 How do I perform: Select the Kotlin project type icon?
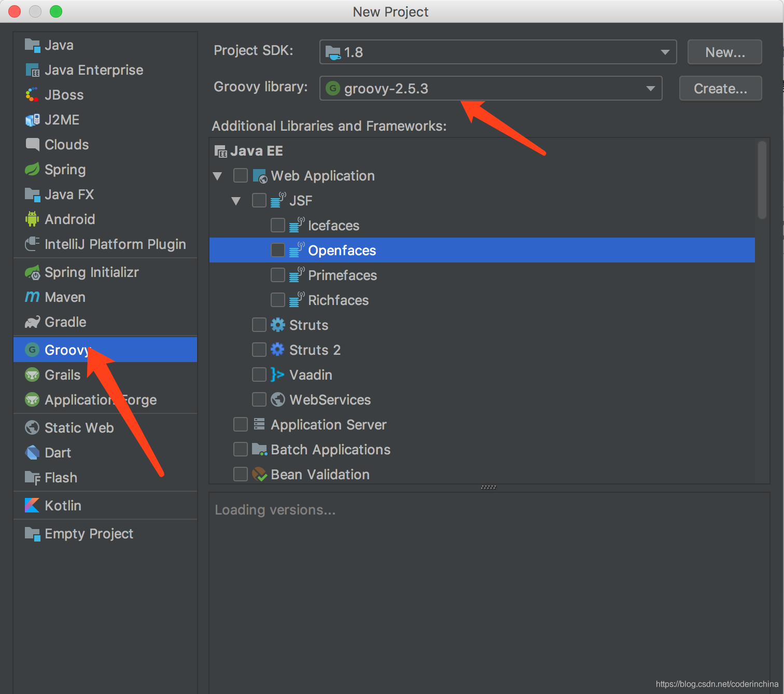click(x=32, y=505)
